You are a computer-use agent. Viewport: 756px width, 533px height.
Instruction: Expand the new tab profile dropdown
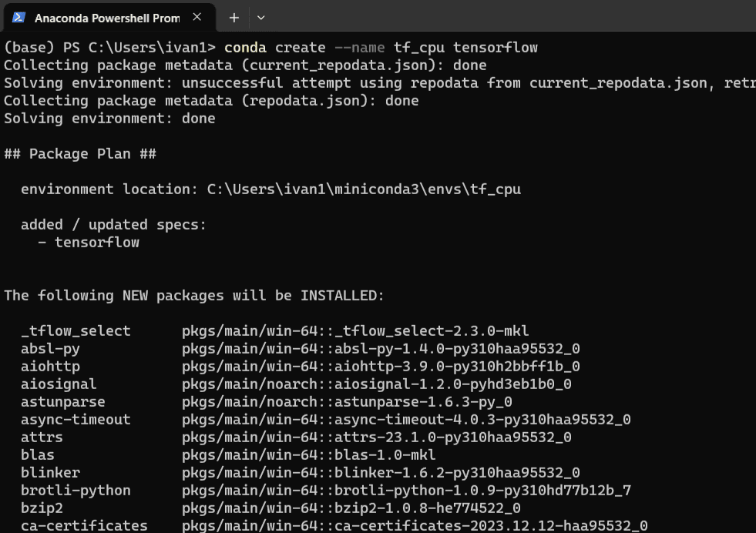tap(260, 17)
